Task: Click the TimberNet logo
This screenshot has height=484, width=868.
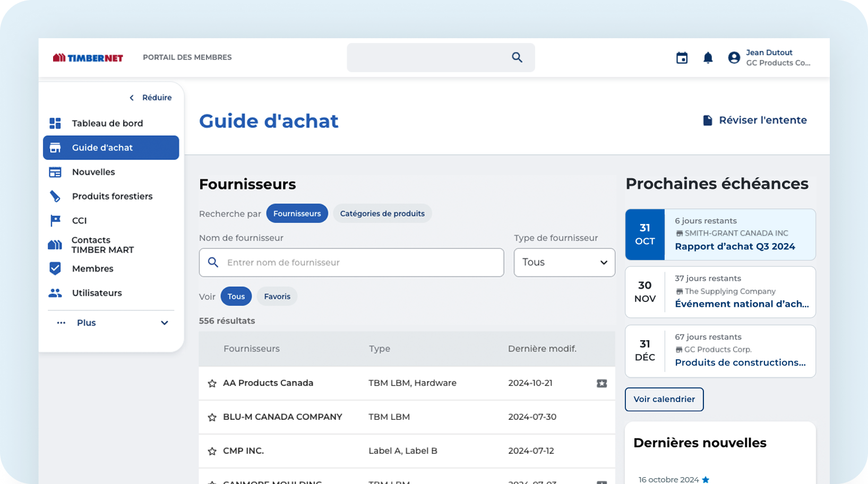Action: (x=88, y=57)
